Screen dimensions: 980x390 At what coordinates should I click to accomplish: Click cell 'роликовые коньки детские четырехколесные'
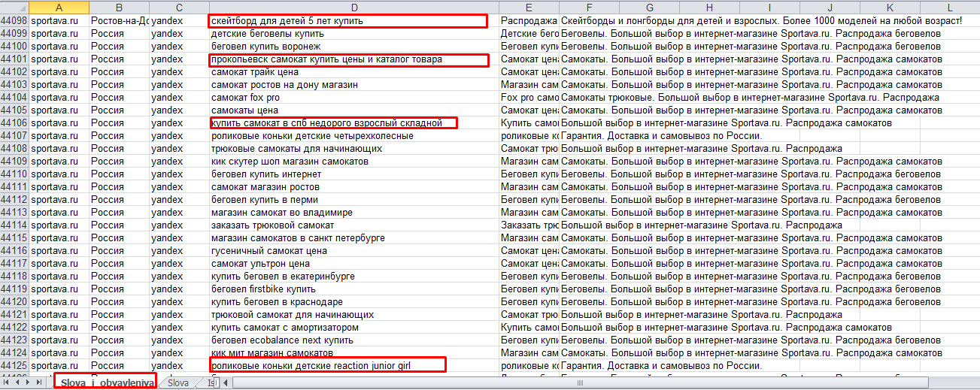353,136
